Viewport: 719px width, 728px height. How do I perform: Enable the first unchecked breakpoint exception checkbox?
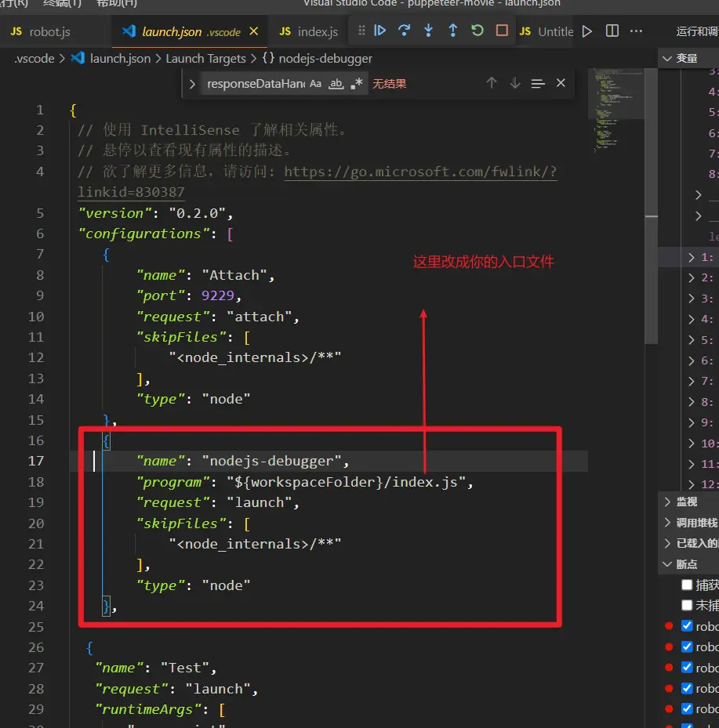tap(687, 585)
